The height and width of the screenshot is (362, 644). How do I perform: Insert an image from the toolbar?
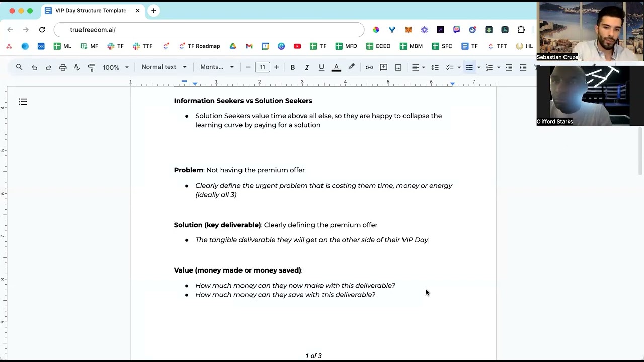(398, 67)
